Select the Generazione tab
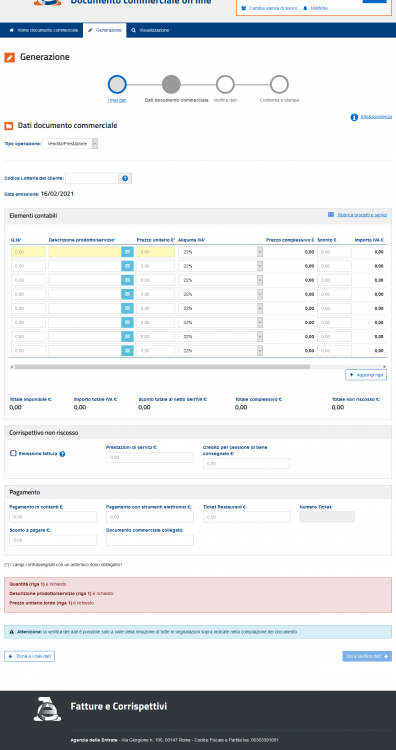This screenshot has height=750, width=396. (105, 30)
